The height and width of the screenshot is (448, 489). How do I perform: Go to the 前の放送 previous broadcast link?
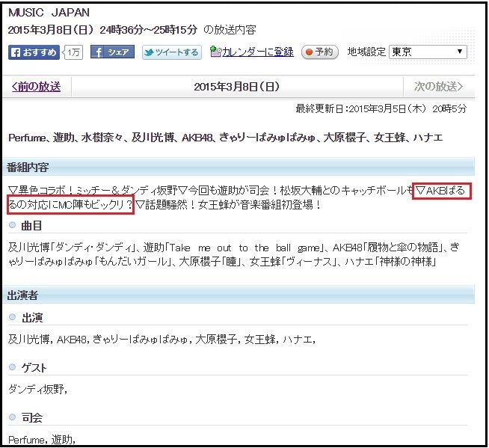(x=36, y=87)
